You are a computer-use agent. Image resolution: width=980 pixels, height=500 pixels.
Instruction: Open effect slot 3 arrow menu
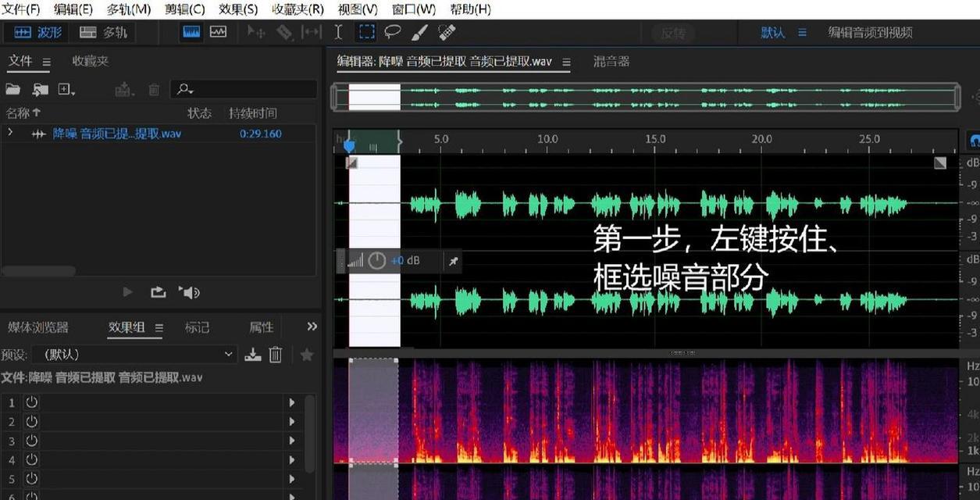[292, 441]
